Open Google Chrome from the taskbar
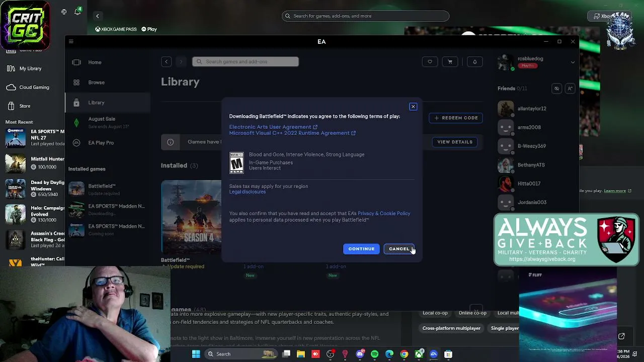 pyautogui.click(x=404, y=354)
